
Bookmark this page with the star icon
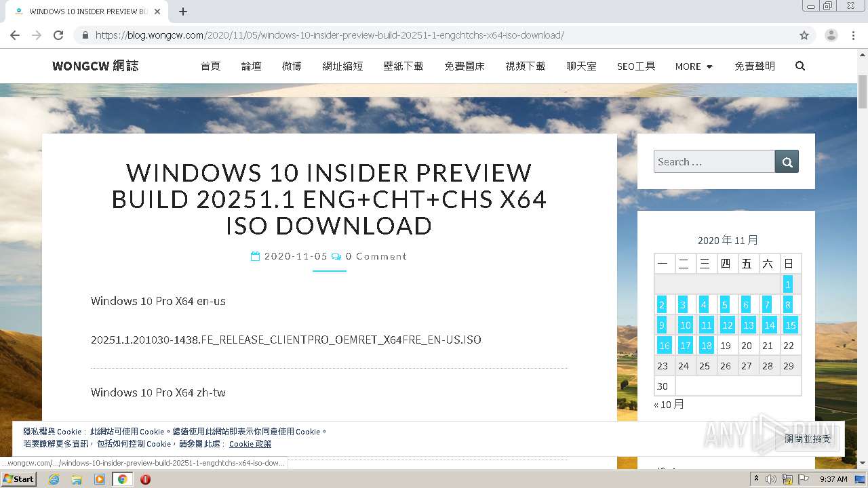[x=804, y=35]
